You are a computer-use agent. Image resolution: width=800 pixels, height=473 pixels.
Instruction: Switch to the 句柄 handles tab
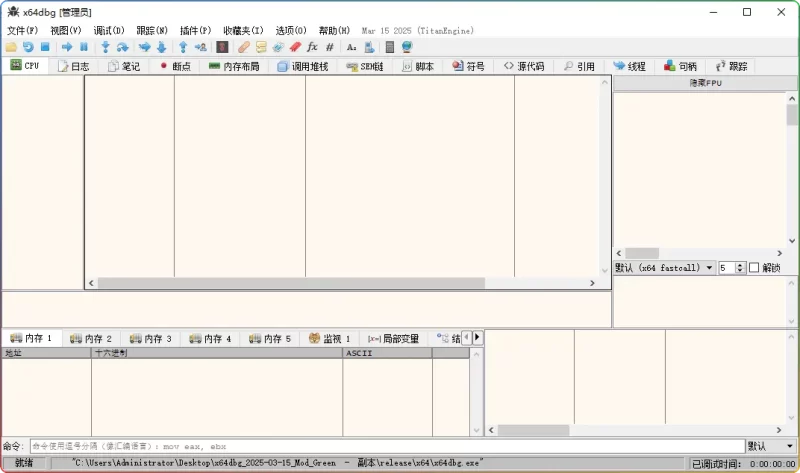pos(680,66)
